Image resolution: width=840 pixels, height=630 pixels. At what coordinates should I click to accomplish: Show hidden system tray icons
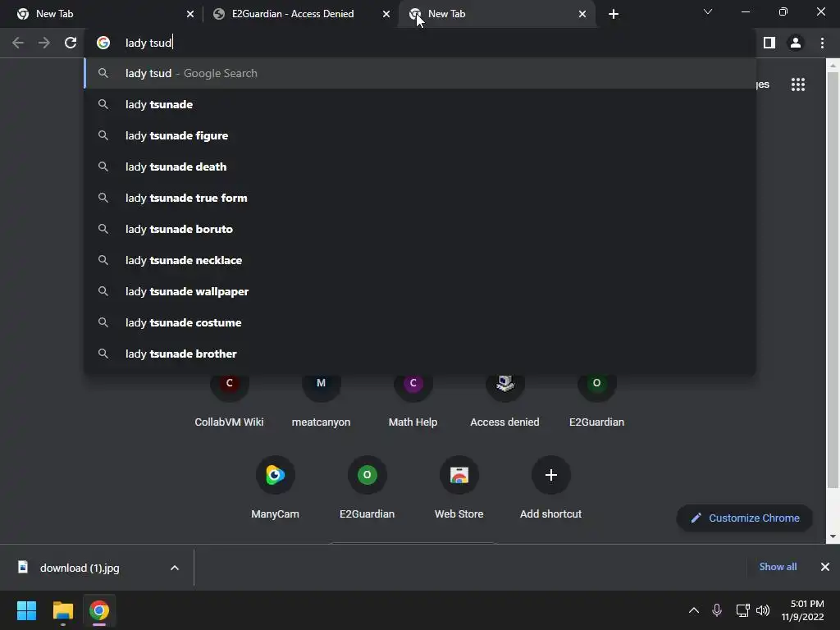pos(694,610)
